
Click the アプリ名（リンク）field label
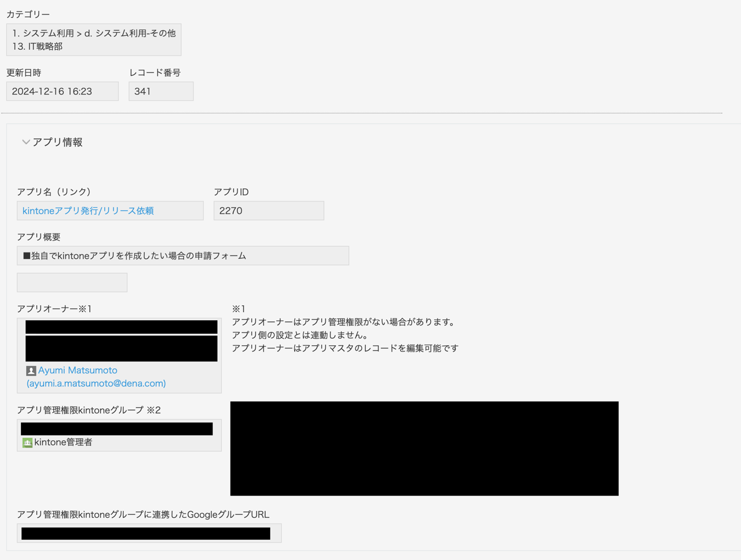tap(54, 192)
